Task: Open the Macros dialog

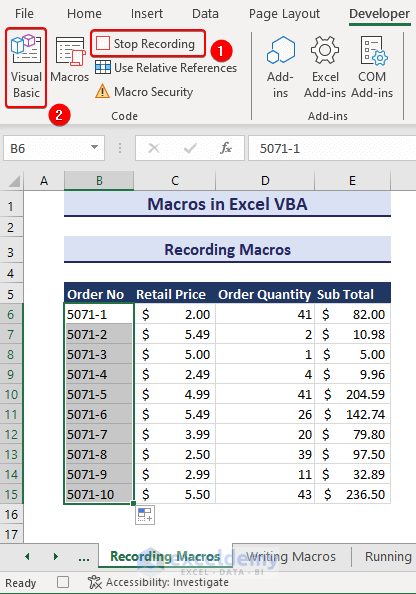Action: coord(70,60)
